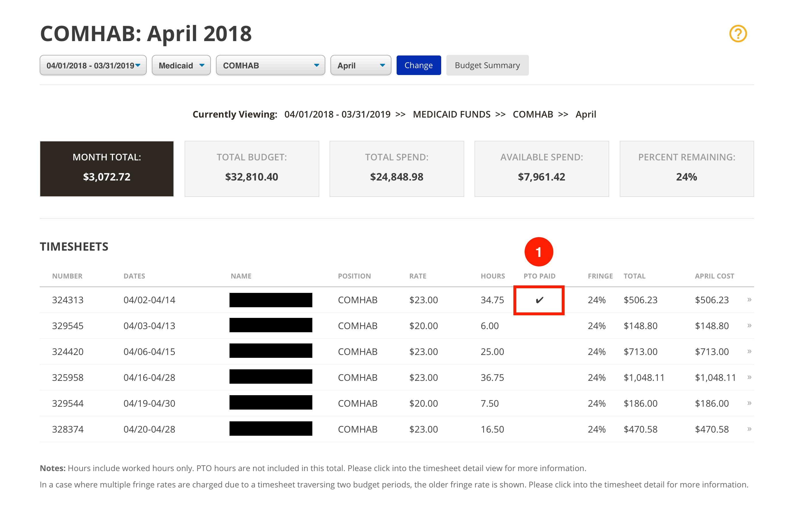
Task: Click PTO Paid checkmark for timesheet 324313
Action: pos(539,300)
